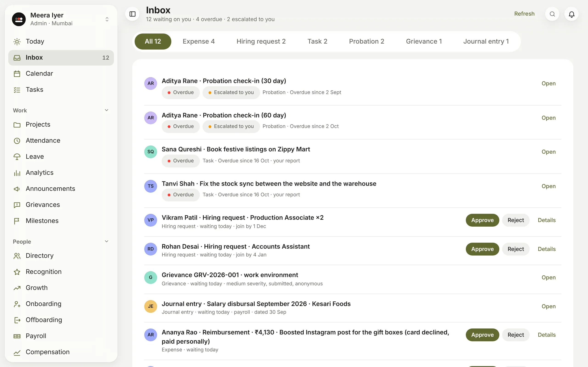
Task: Open the notifications bell
Action: tap(571, 14)
